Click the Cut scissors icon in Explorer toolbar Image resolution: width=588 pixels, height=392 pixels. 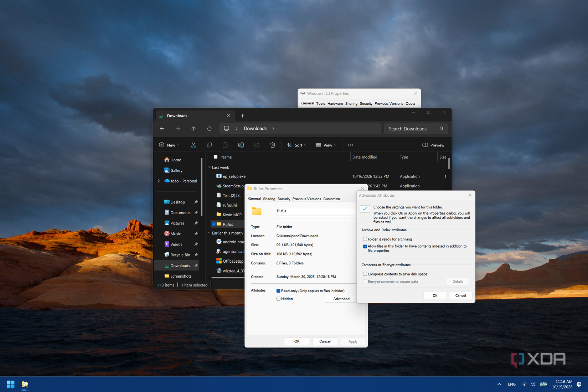pos(194,145)
